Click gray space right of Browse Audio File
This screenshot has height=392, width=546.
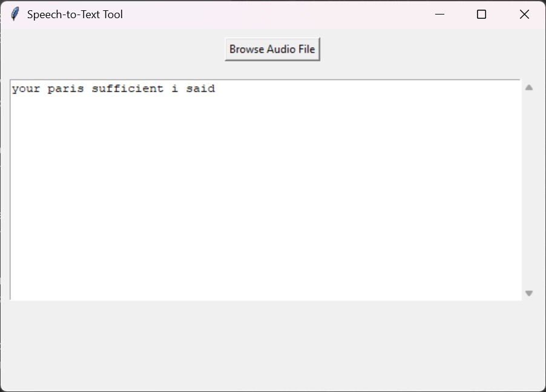tap(424, 49)
